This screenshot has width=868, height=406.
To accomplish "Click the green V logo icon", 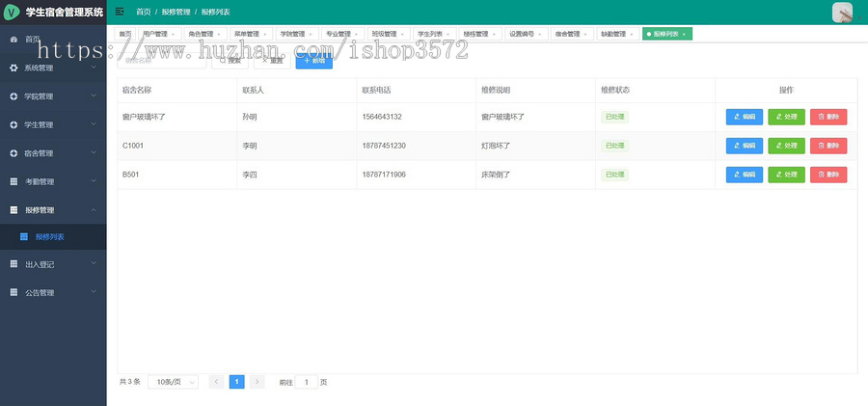I will (x=12, y=13).
